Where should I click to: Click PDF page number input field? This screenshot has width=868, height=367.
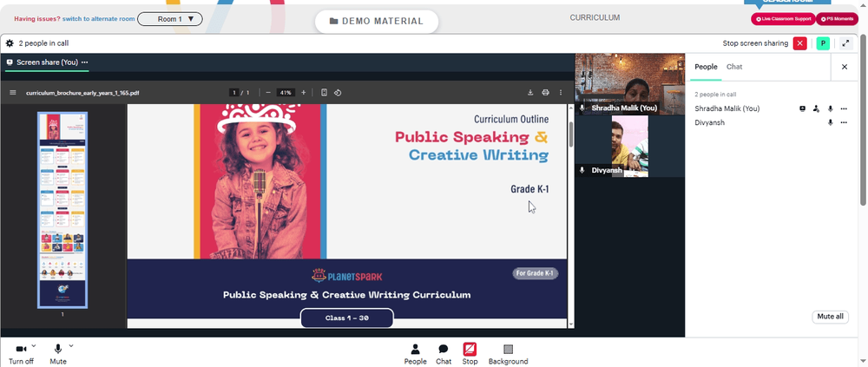(x=234, y=93)
